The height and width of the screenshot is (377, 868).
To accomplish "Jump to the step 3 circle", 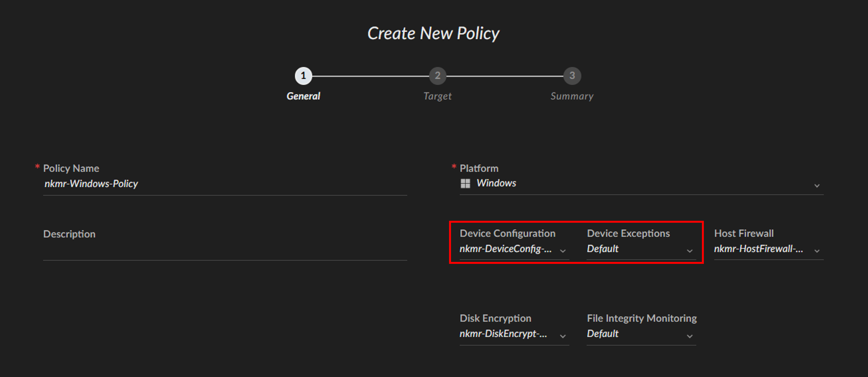I will coord(572,76).
